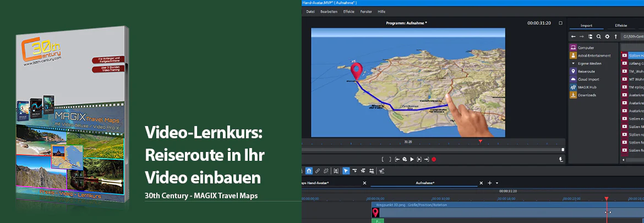Switch to the Aufnahme project tab

425,183
